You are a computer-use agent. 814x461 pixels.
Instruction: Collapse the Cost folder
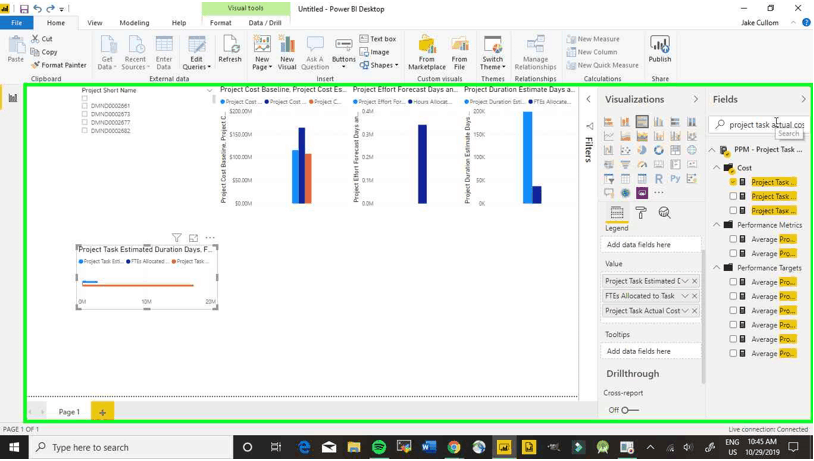(x=716, y=168)
